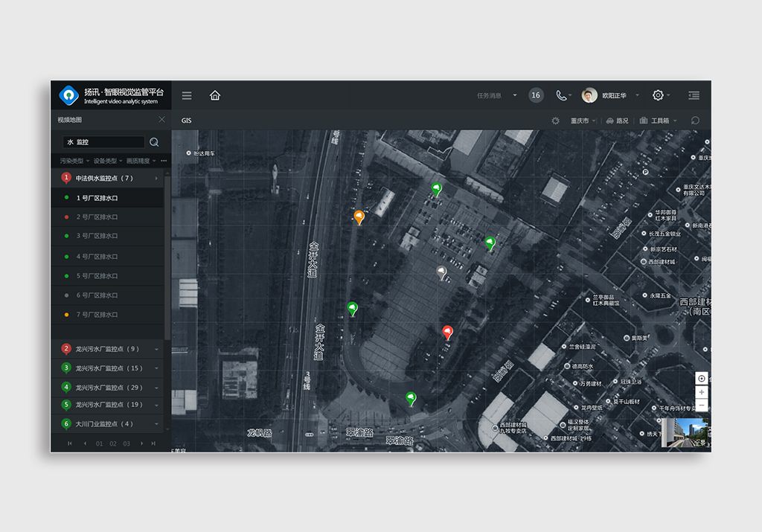
Task: Open 重庆市 city dropdown
Action: [583, 121]
